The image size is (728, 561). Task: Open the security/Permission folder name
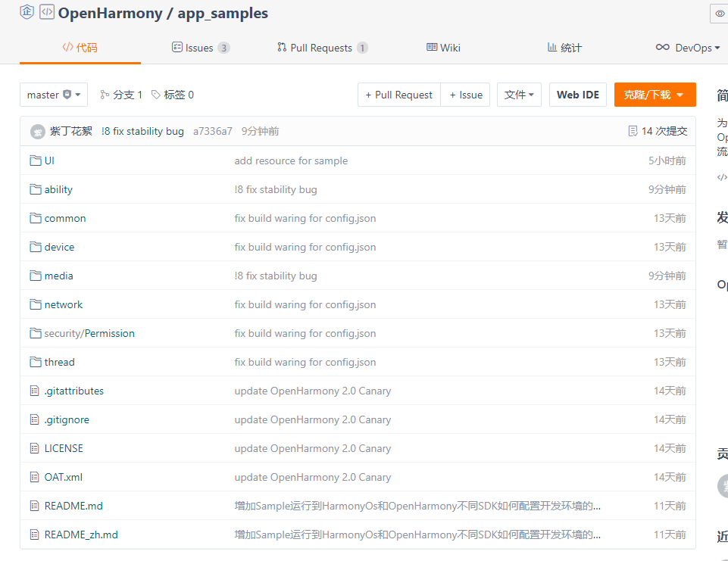tap(89, 333)
